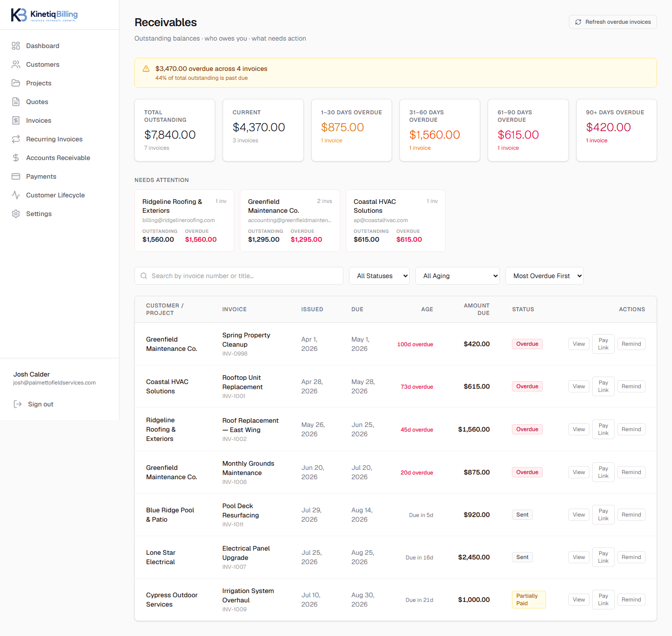
Task: Click the Accounts Receivable dollar icon
Action: pyautogui.click(x=16, y=158)
